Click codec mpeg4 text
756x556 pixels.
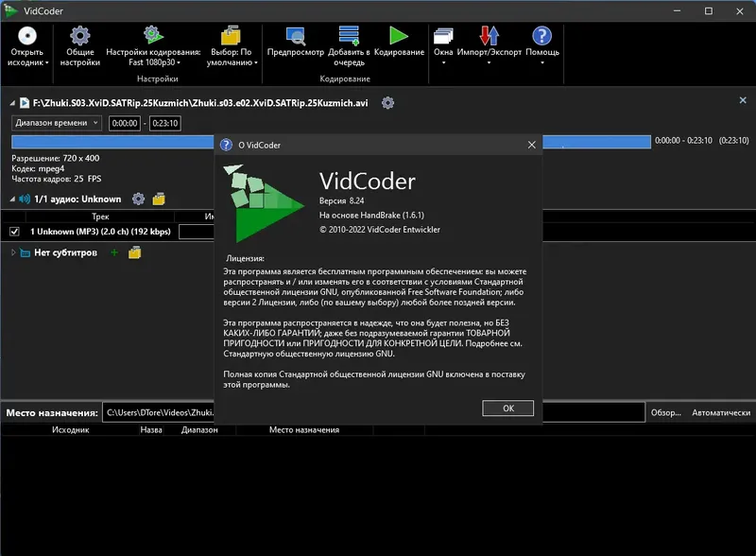pos(38,169)
